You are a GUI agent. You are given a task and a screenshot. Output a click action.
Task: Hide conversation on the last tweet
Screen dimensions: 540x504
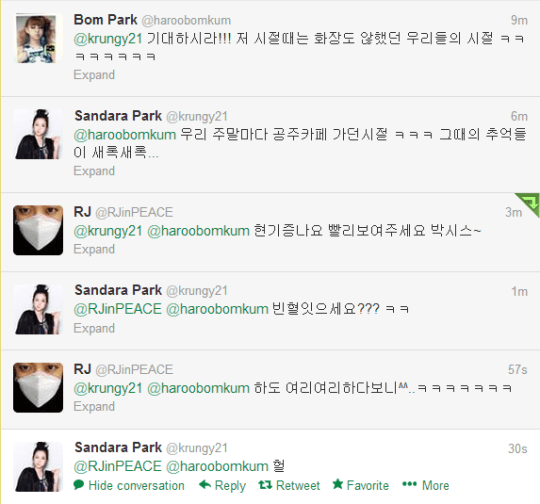[x=136, y=485]
